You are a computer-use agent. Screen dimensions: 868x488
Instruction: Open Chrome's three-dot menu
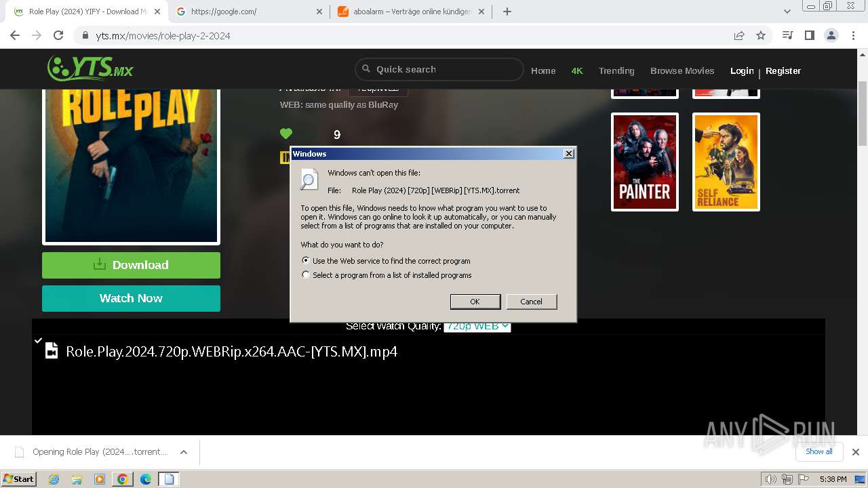[x=853, y=35]
